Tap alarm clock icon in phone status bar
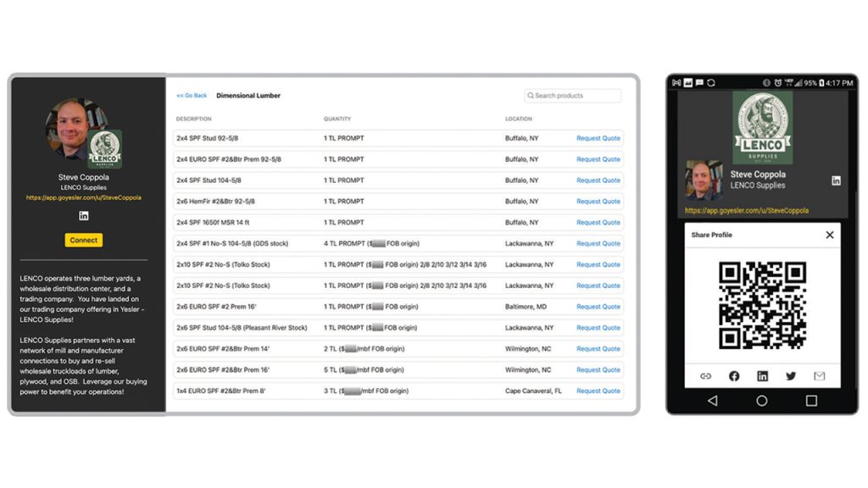Viewport: 868px width, 488px height. pyautogui.click(x=778, y=83)
